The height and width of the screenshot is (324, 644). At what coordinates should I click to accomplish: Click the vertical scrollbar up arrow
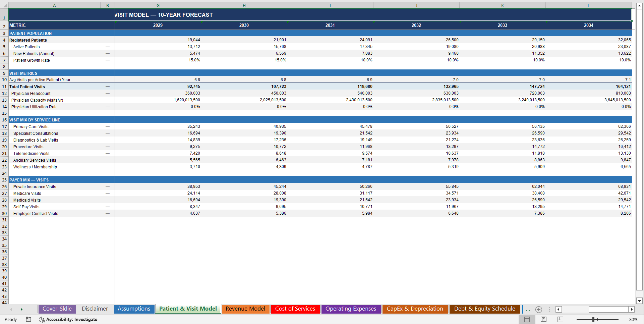point(639,5)
